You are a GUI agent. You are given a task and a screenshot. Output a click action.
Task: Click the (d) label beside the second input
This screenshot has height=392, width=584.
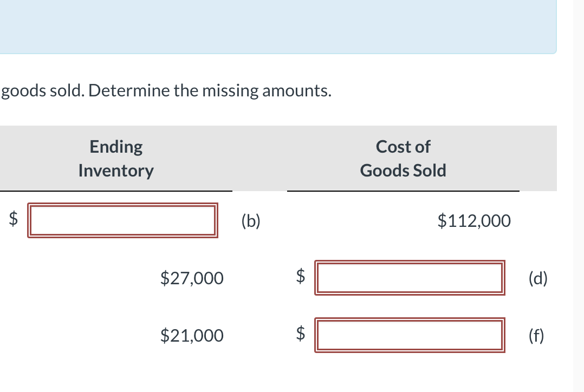[538, 279]
